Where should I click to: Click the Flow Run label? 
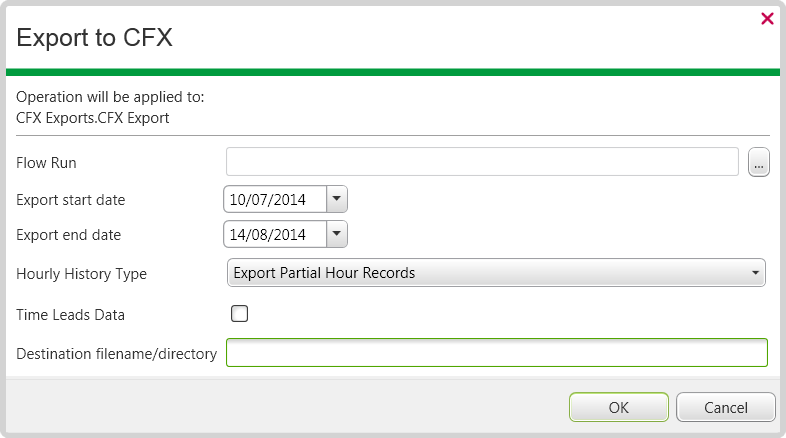click(x=47, y=162)
